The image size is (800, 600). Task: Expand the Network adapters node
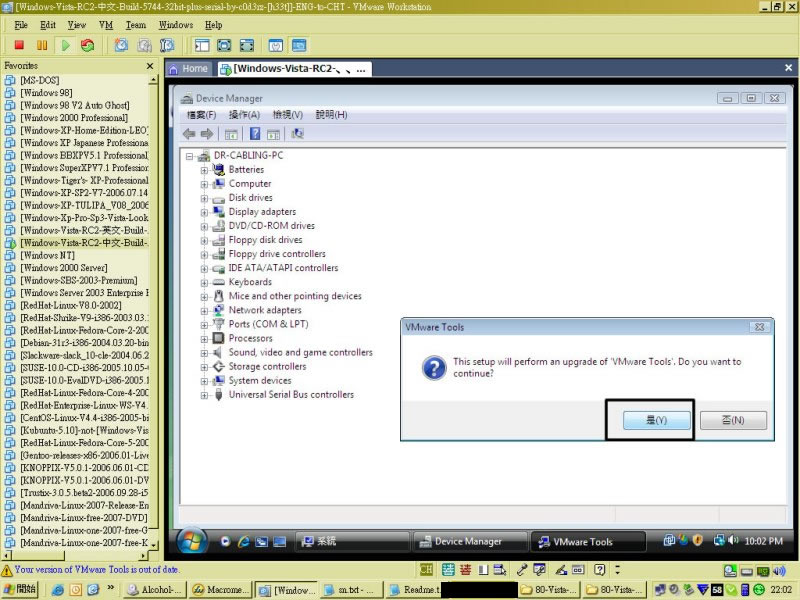click(x=204, y=311)
